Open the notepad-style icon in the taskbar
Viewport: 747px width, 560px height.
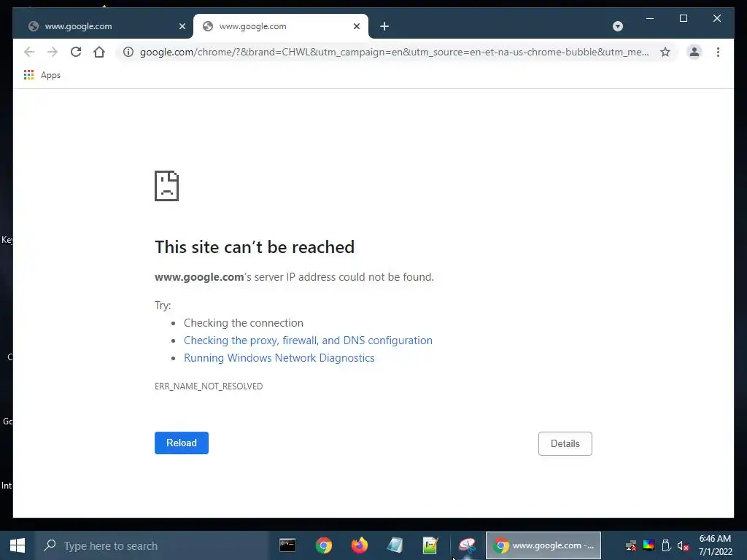pos(395,545)
